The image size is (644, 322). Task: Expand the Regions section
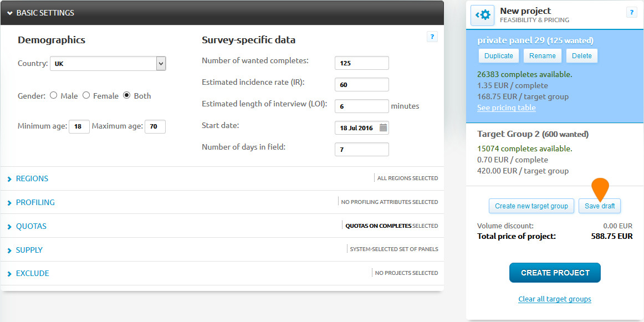point(32,178)
